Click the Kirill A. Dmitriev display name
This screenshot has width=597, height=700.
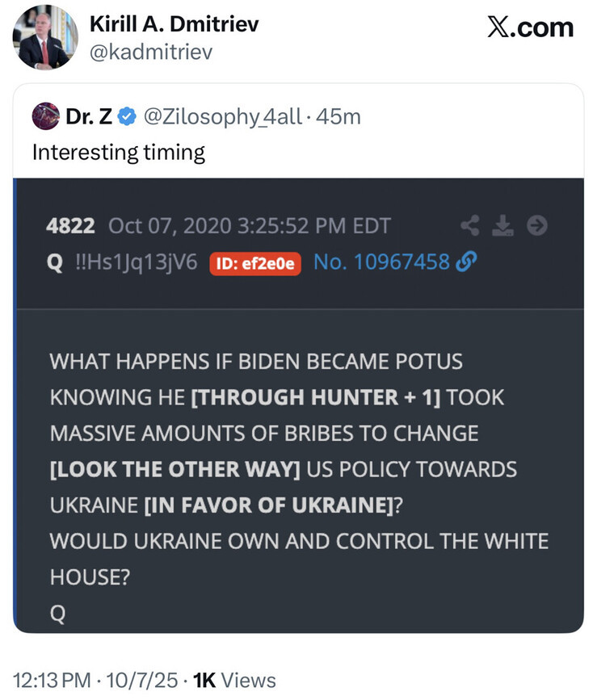point(174,24)
